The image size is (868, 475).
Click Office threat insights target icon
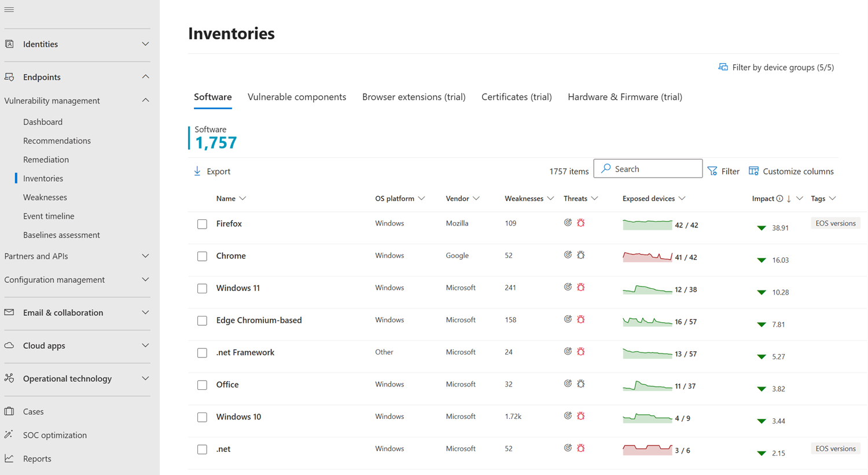click(568, 384)
